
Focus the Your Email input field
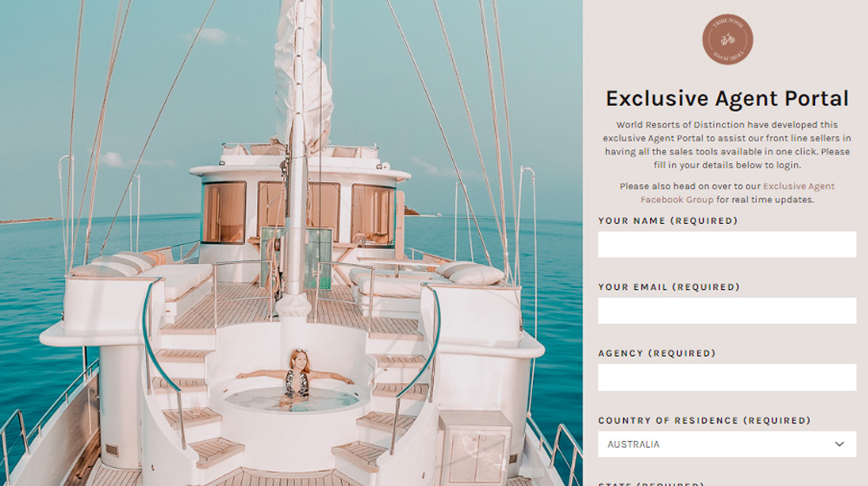point(727,311)
